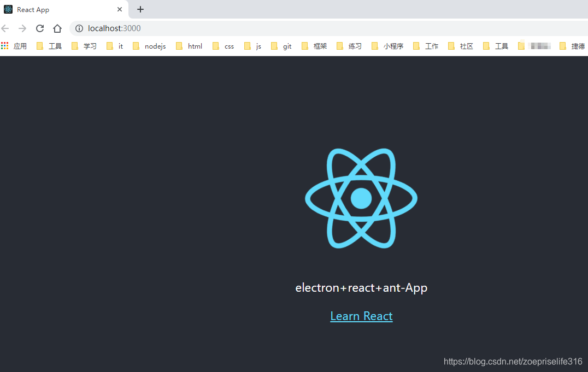Open the 捷德 bookmark folder
This screenshot has width=588, height=372.
point(572,46)
